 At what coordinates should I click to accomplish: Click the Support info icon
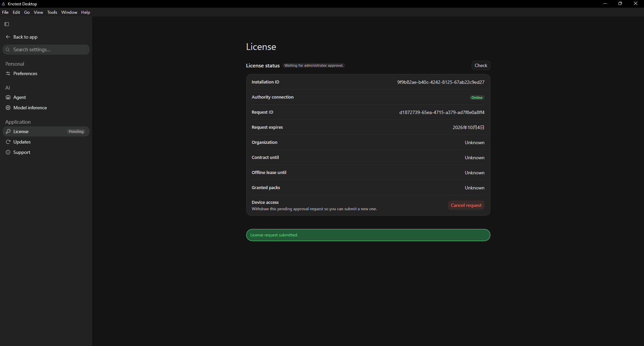click(x=8, y=152)
